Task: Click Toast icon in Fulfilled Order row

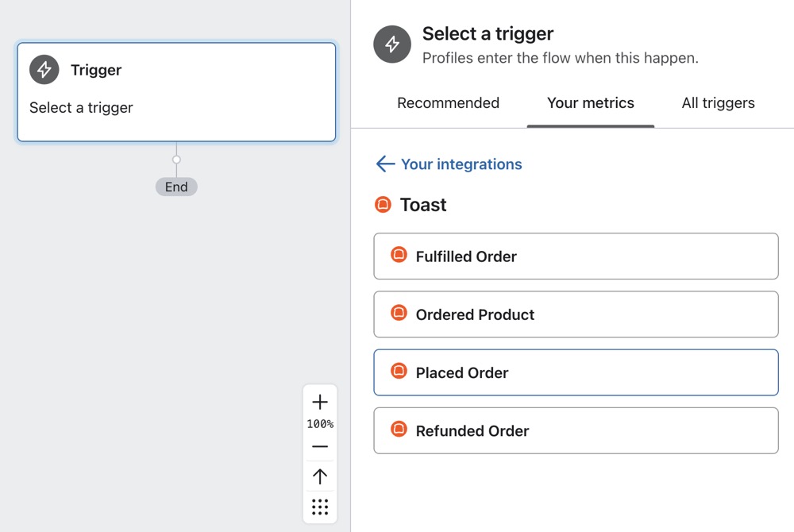Action: (x=399, y=256)
